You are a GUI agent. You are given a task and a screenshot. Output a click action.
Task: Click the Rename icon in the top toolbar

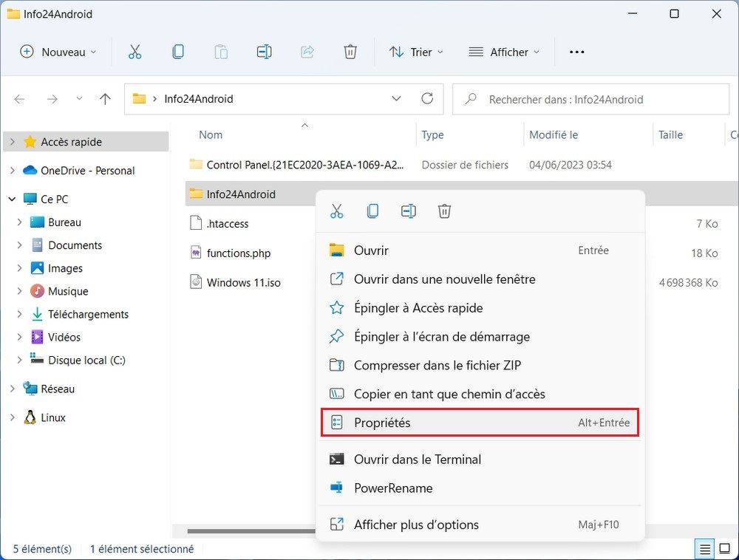pyautogui.click(x=264, y=52)
